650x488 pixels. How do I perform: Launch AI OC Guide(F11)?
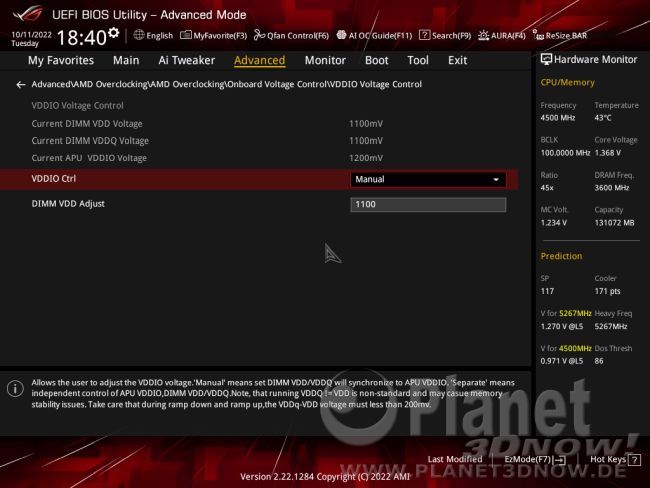click(x=374, y=36)
